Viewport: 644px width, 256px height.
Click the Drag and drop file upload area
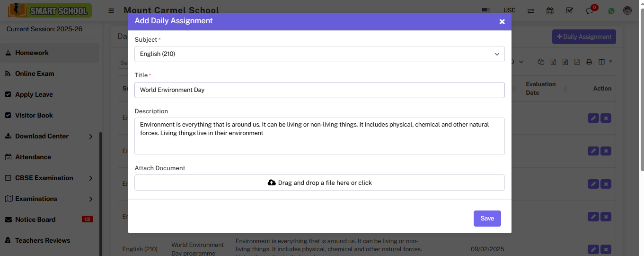coord(319,183)
